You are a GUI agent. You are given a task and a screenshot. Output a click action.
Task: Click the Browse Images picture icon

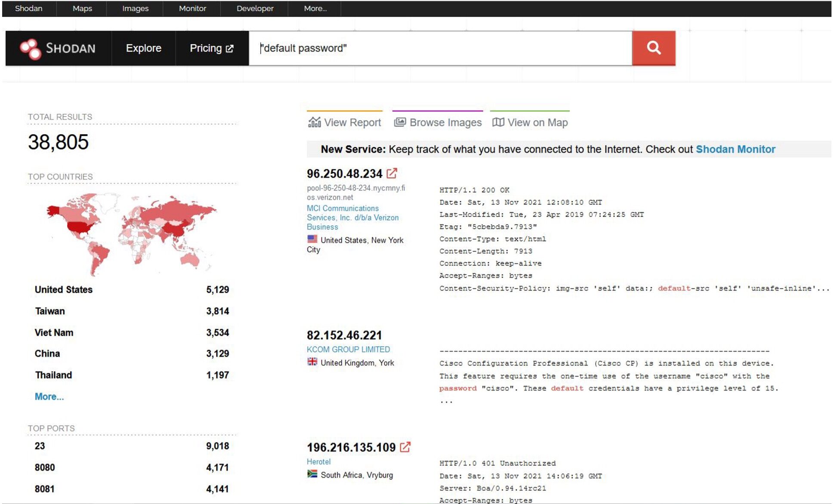click(400, 122)
